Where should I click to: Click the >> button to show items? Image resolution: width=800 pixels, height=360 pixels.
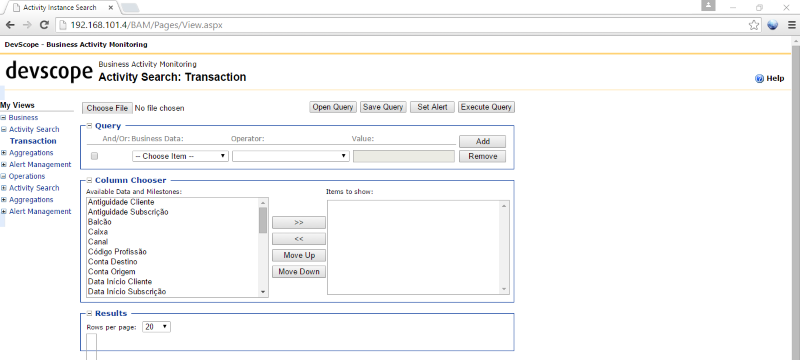pos(299,223)
